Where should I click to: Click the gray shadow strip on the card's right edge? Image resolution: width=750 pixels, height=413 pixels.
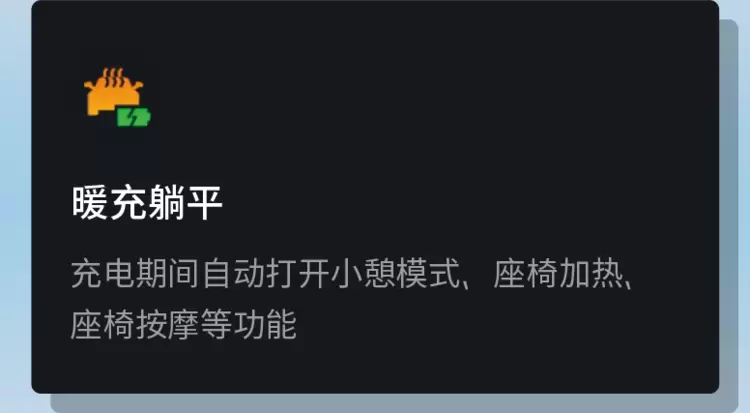[728, 206]
